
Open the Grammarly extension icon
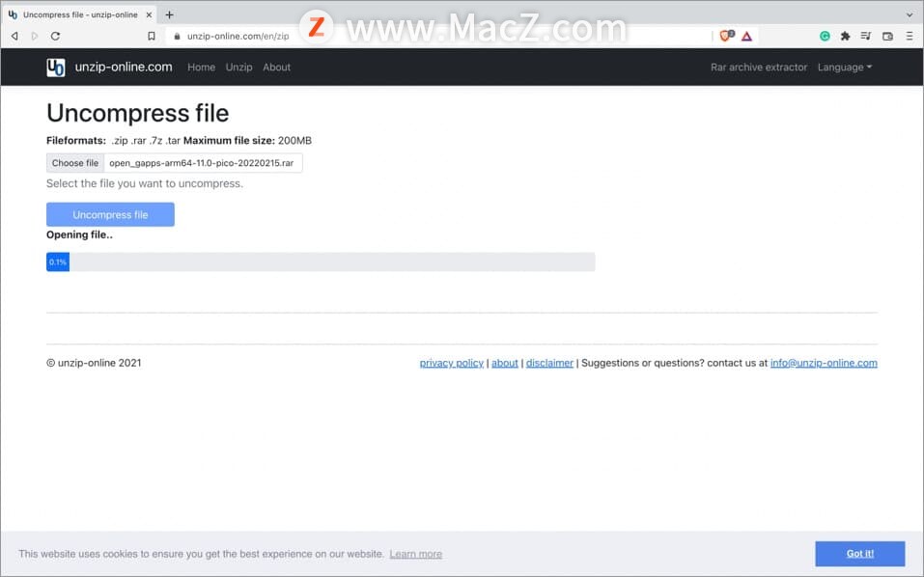825,36
